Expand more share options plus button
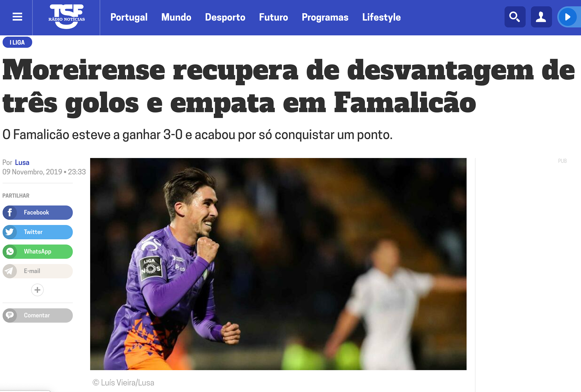This screenshot has height=392, width=581. (38, 290)
